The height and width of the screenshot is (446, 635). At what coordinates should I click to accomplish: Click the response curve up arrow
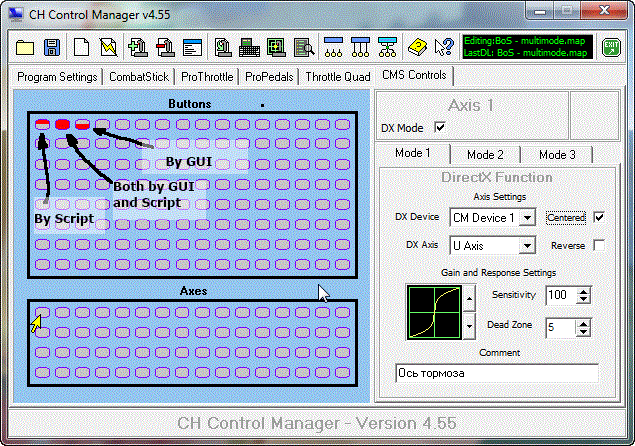click(x=469, y=298)
